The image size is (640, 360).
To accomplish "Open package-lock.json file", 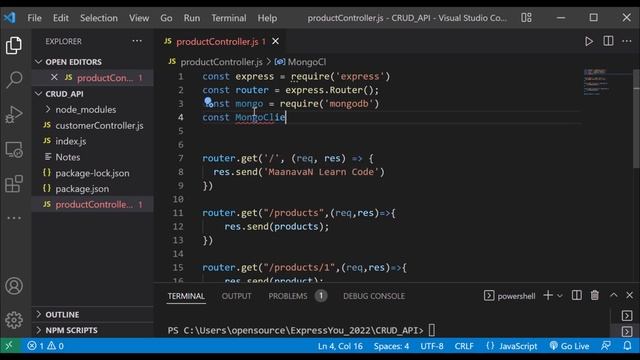I will coord(92,173).
